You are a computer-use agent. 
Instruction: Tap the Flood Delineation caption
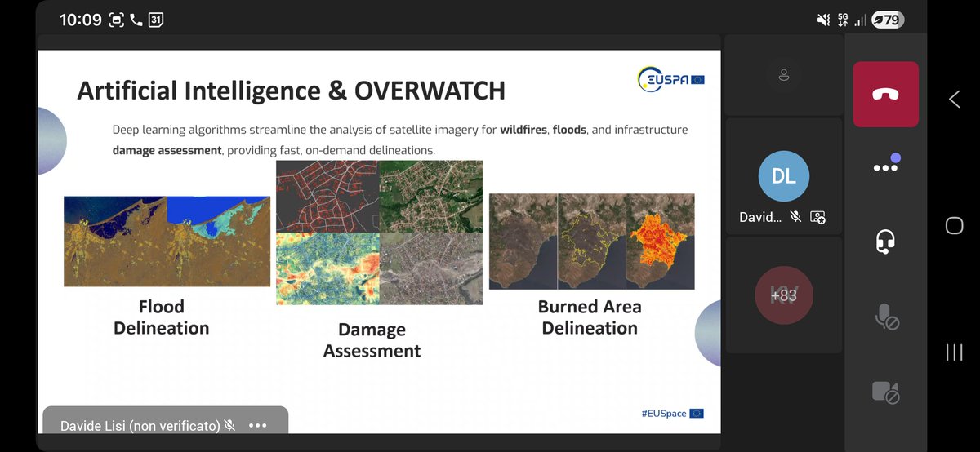tap(162, 317)
